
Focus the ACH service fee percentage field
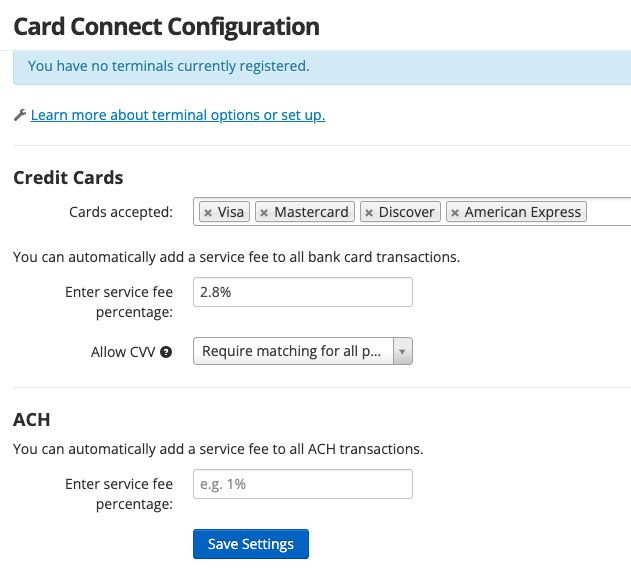click(303, 484)
